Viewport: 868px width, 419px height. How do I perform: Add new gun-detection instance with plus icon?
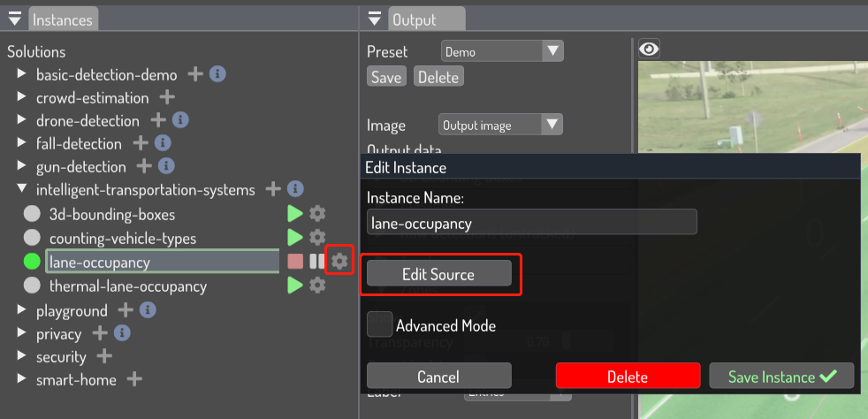coord(144,165)
